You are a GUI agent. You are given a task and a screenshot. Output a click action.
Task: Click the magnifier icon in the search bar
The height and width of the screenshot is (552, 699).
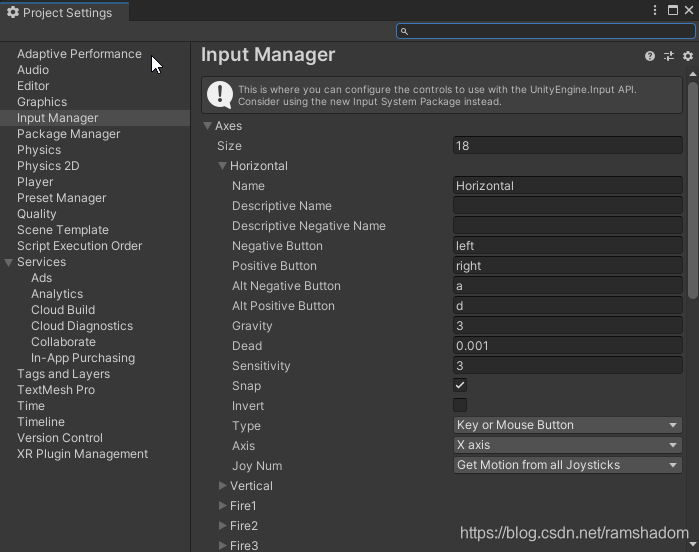(404, 32)
